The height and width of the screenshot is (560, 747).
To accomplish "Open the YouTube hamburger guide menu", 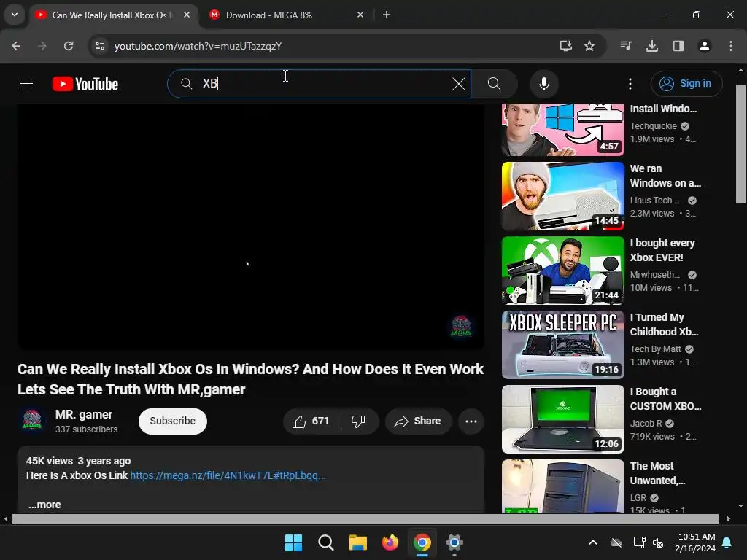I will click(x=26, y=84).
